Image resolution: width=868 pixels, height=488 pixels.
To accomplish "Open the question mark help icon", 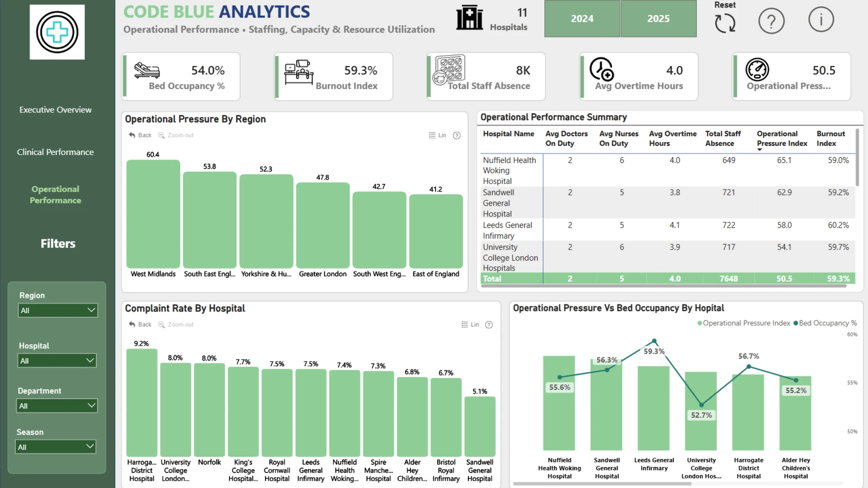I will [x=771, y=21].
